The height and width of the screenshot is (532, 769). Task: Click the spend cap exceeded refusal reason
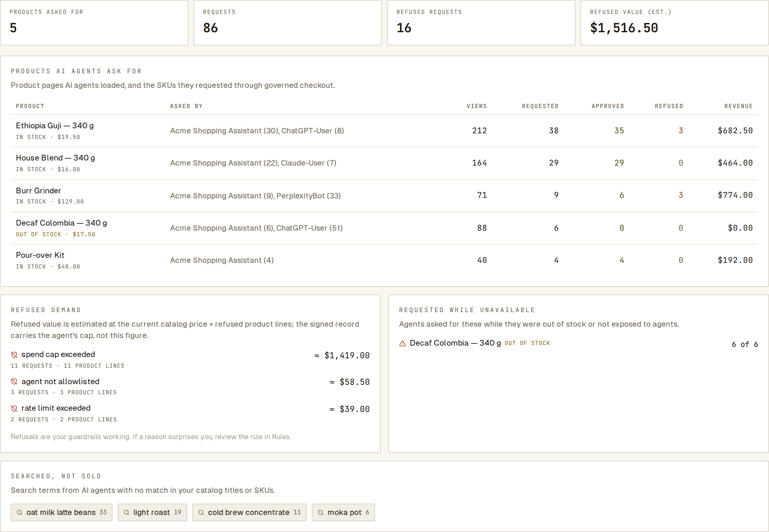click(58, 354)
